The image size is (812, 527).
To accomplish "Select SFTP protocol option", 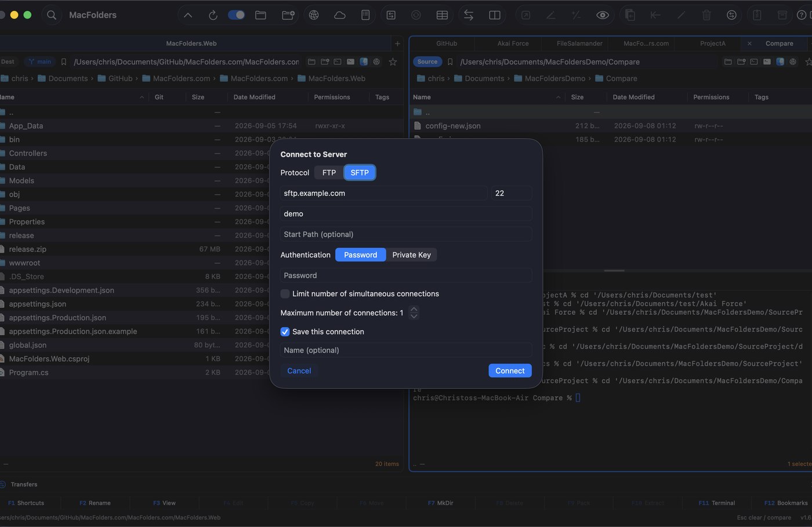I will (x=360, y=173).
